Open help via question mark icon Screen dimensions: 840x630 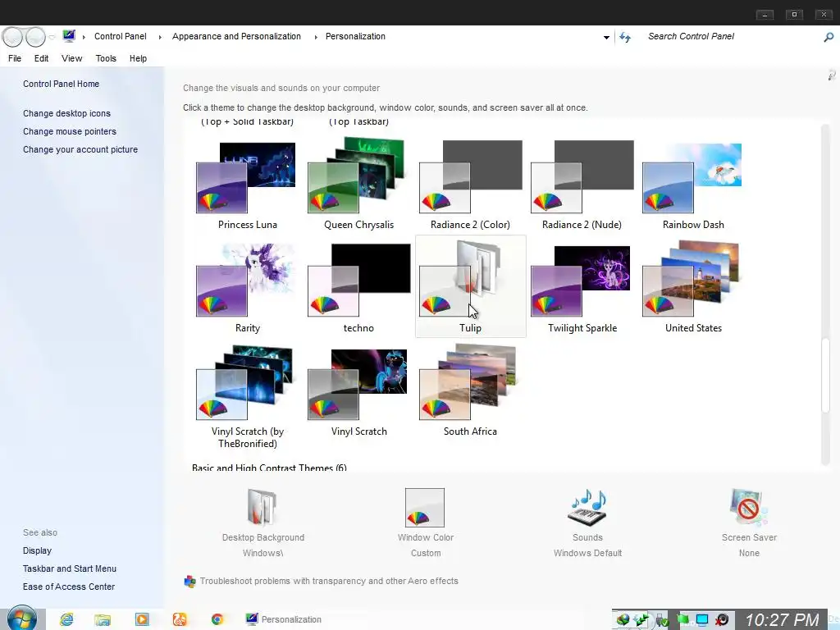point(832,75)
